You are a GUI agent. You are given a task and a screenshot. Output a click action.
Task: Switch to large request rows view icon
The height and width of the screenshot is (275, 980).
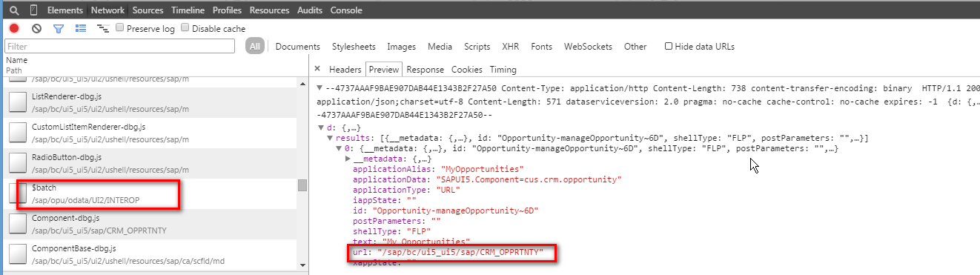coord(81,28)
